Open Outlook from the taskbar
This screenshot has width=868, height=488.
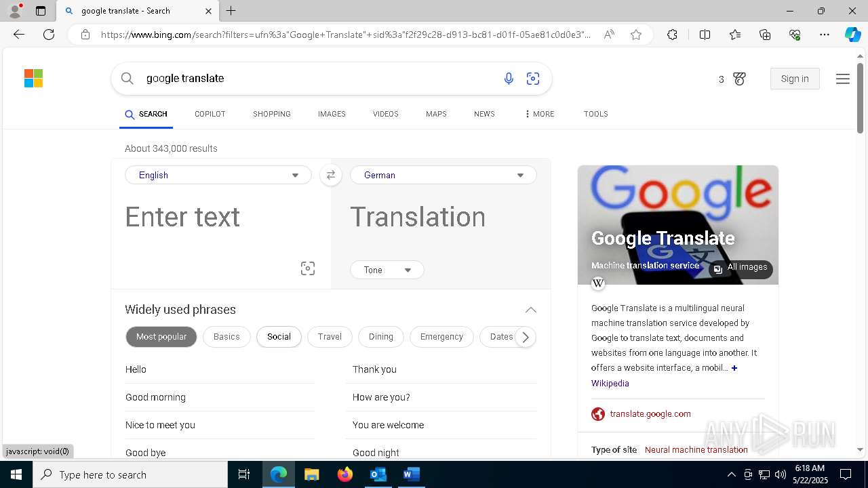point(378,474)
